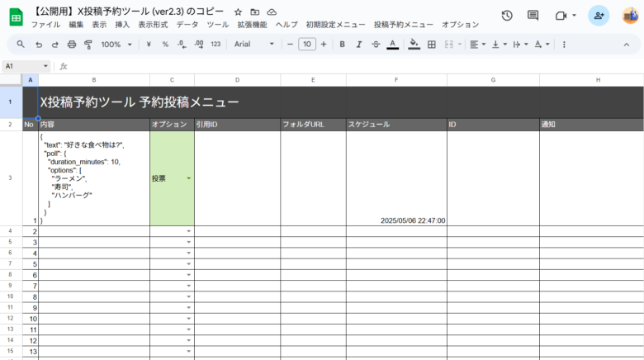
Task: Open the comments panel icon
Action: point(533,16)
